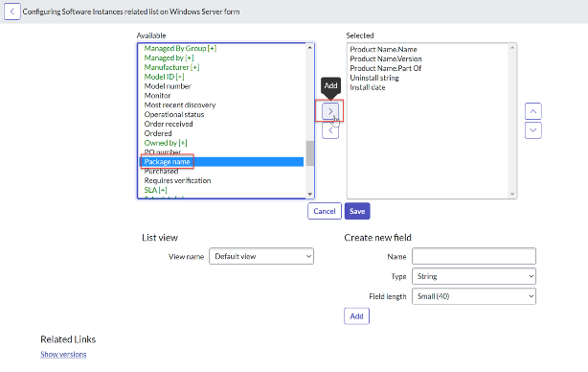The height and width of the screenshot is (372, 588).
Task: Cancel the list configuration
Action: coord(325,211)
